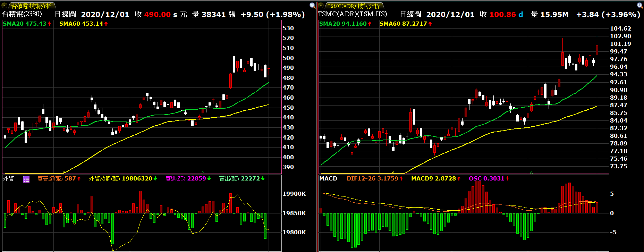Open the purple list icon next to 外資

point(26,179)
